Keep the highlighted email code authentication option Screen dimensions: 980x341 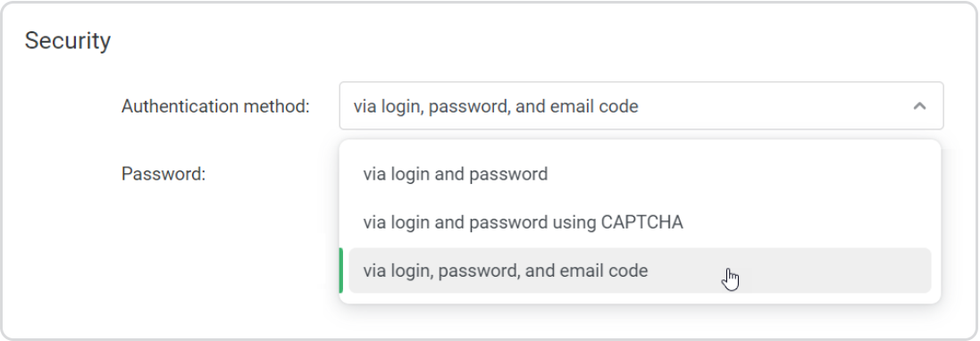(640, 270)
